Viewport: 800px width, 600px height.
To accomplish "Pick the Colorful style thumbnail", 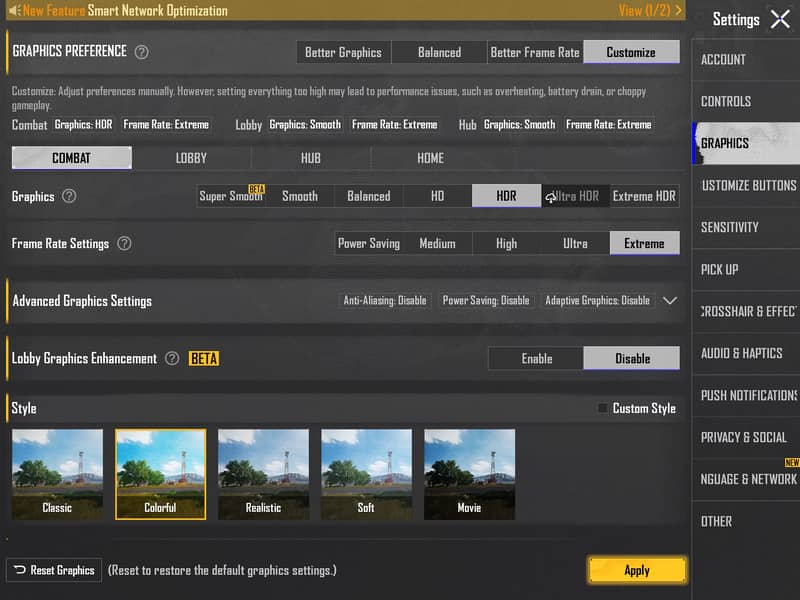I will [161, 474].
